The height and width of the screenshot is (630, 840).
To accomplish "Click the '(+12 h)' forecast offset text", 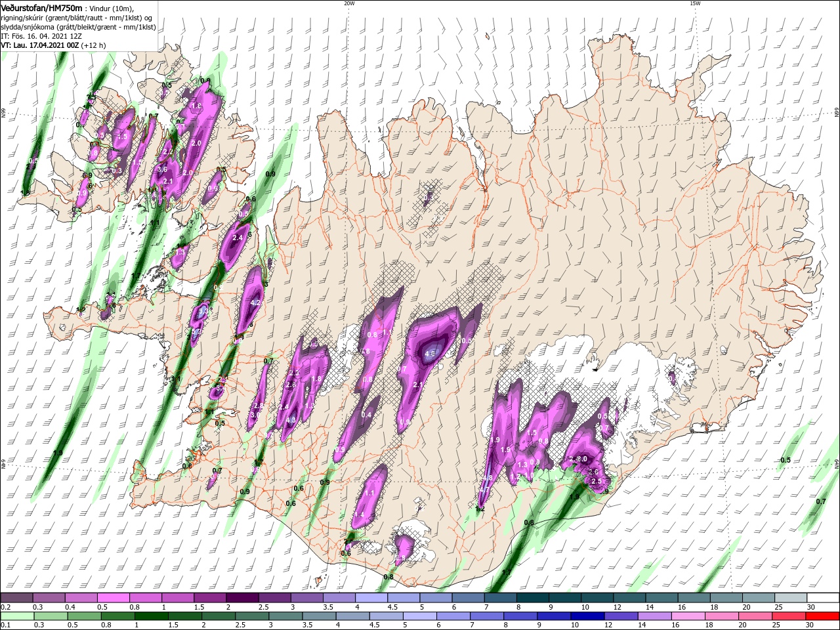I will click(94, 45).
